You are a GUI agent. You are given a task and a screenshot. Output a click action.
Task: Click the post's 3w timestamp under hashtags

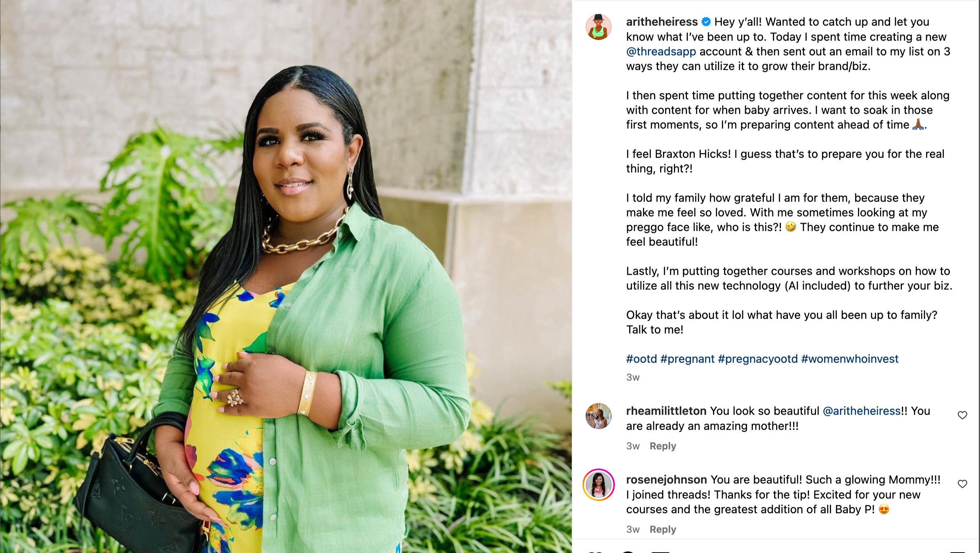click(633, 377)
